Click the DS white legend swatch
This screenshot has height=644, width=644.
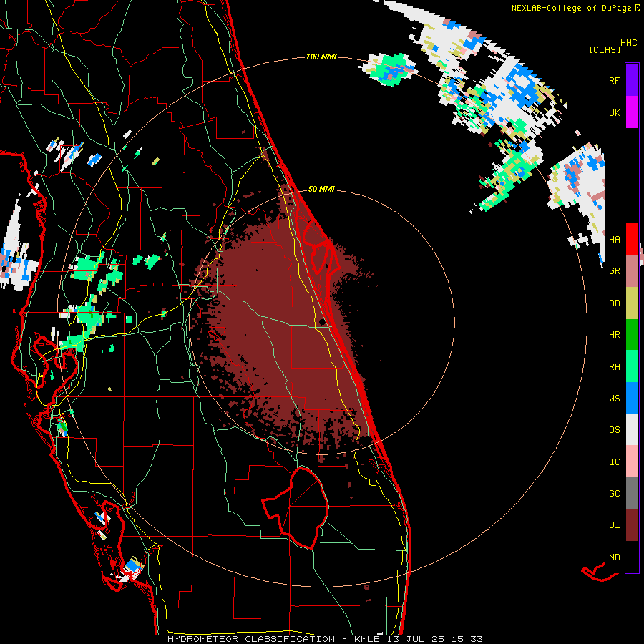pyautogui.click(x=632, y=429)
